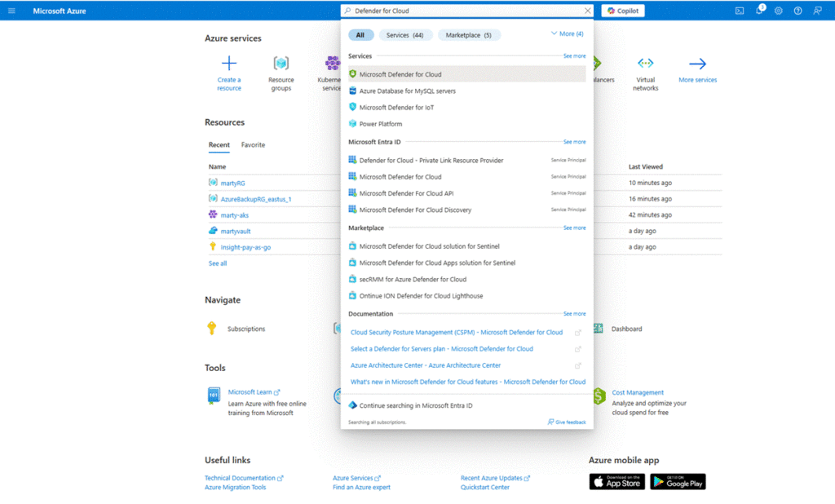Click inside the Defender for Cloud search field
Screen dimensions: 835x504
coord(465,11)
